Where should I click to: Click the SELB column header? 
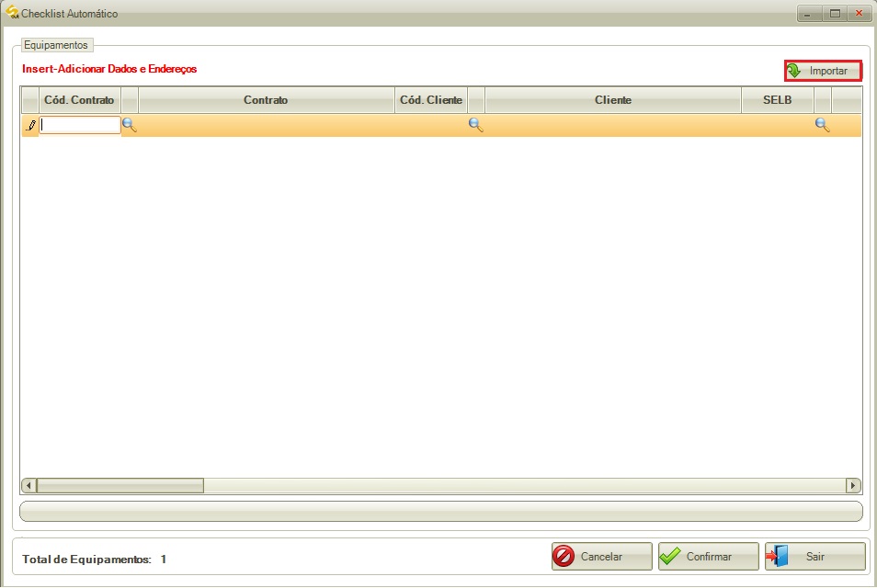click(778, 100)
